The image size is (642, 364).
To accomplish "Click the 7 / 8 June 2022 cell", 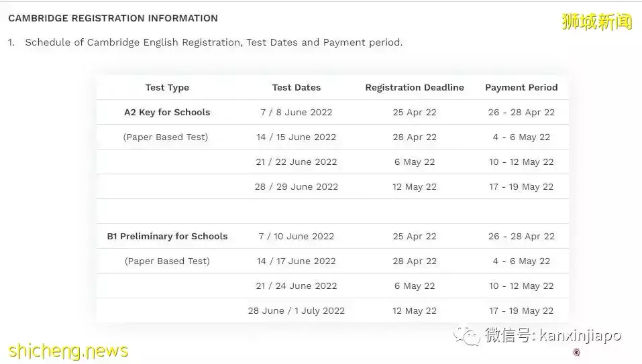I will 296,112.
